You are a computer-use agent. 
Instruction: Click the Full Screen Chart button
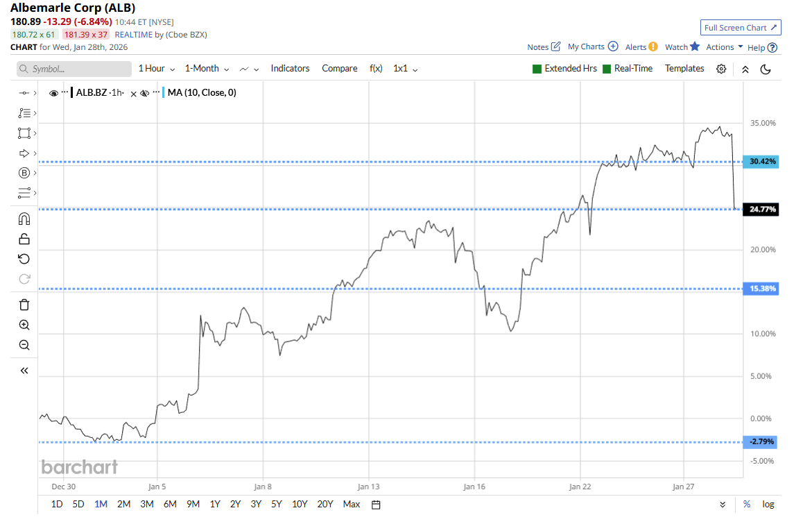coord(741,28)
